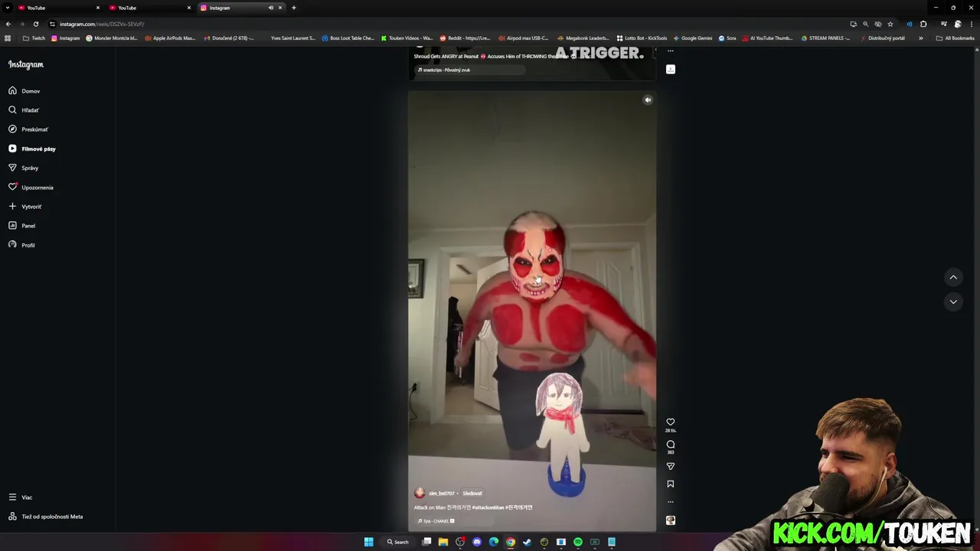Image resolution: width=980 pixels, height=551 pixels.
Task: Go to previous reel arrow
Action: 953,277
